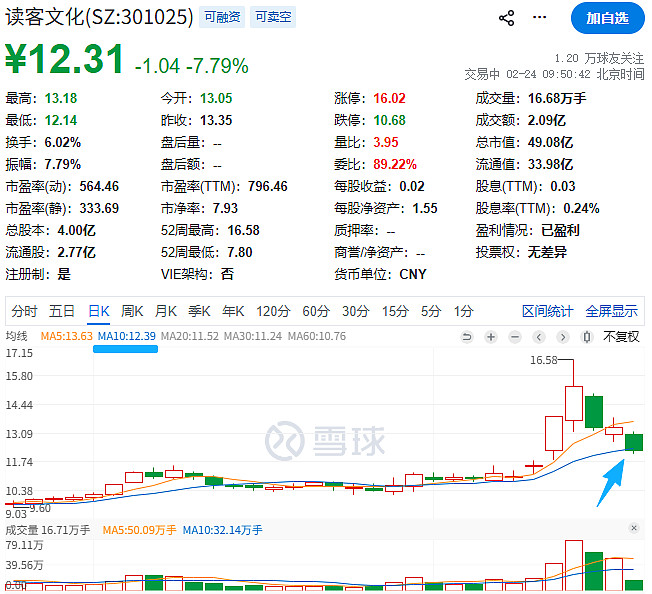This screenshot has width=652, height=594.
Task: Click the latest green candlestick on chart
Action: (x=634, y=442)
